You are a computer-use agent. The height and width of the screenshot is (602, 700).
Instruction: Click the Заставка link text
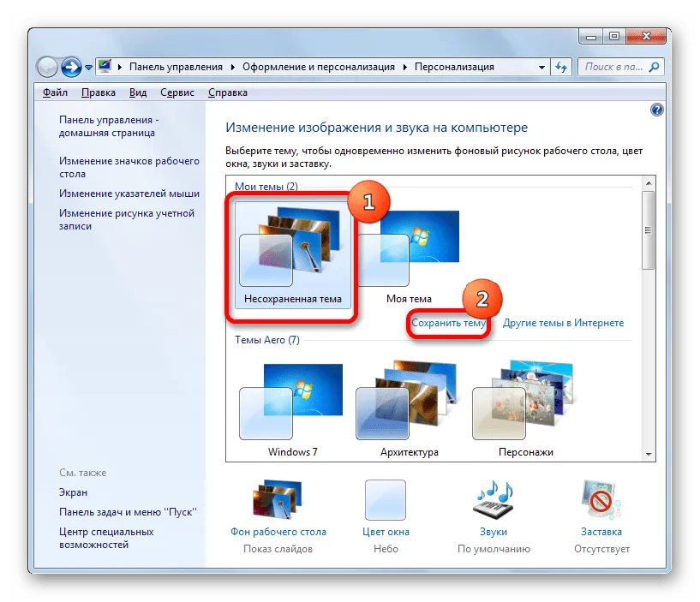tap(601, 532)
